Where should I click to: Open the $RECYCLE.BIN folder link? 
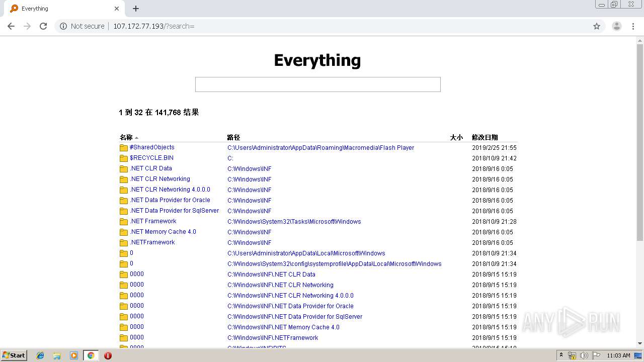(x=151, y=158)
